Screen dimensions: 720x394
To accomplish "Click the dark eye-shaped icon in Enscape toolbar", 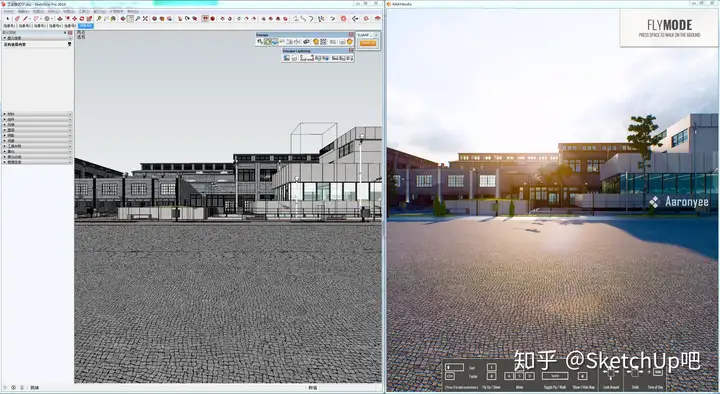I will pyautogui.click(x=306, y=42).
